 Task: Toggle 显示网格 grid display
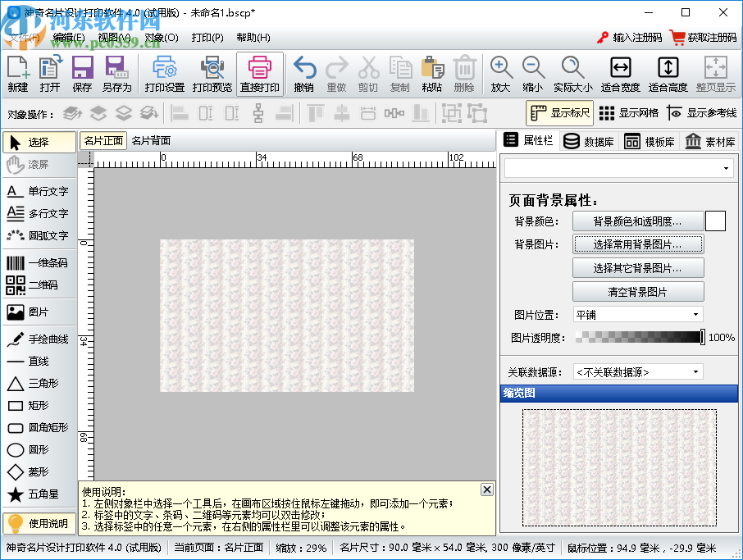click(x=629, y=113)
